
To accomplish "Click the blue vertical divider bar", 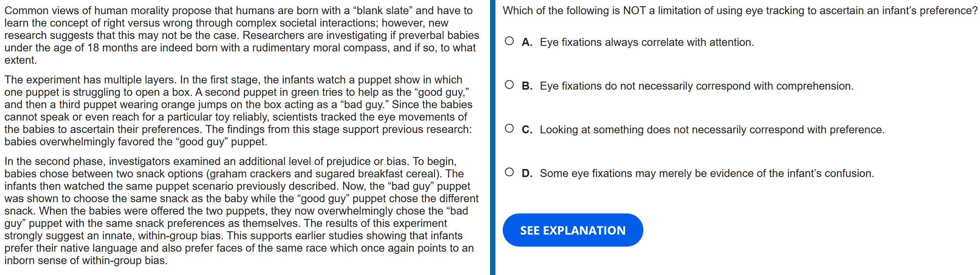I will tap(492, 137).
